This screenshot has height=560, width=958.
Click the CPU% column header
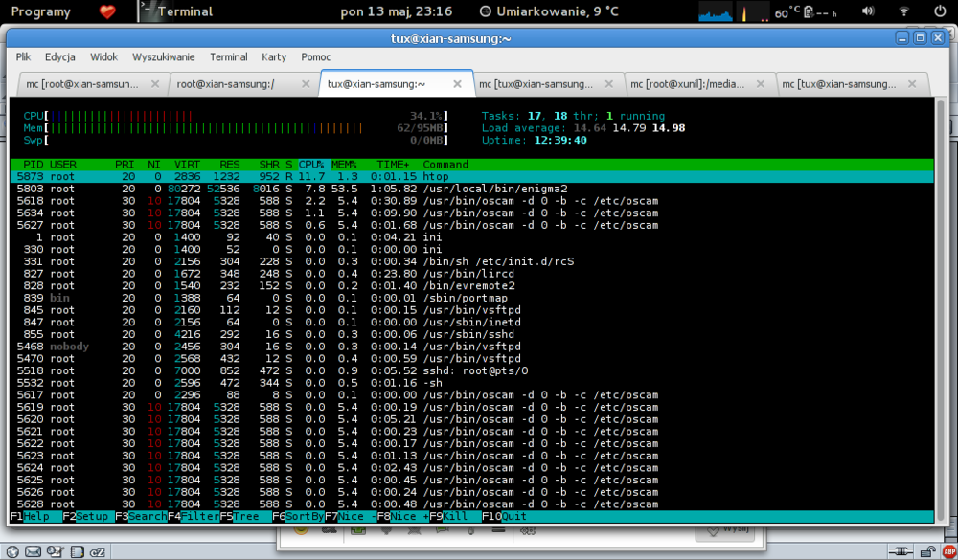(312, 165)
